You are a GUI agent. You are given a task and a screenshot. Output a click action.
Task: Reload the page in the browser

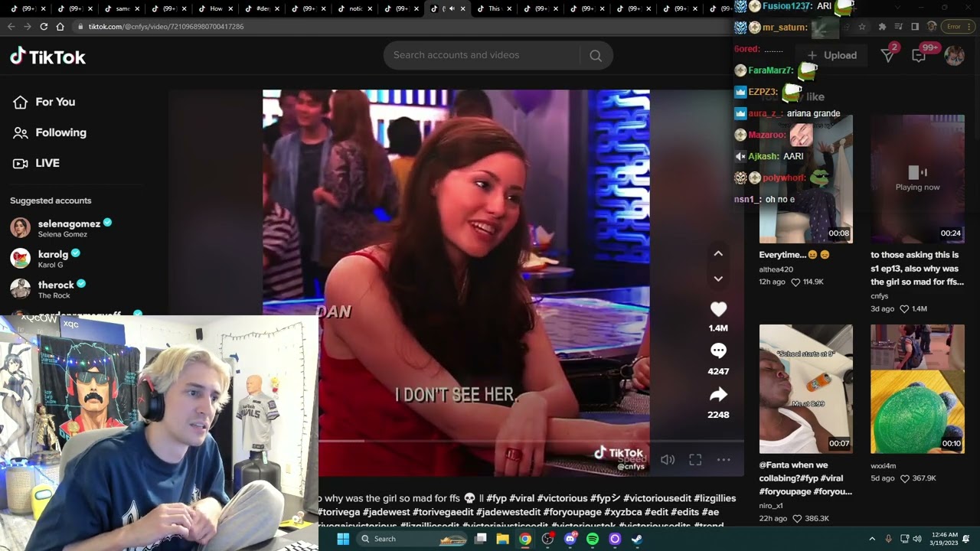(x=44, y=26)
